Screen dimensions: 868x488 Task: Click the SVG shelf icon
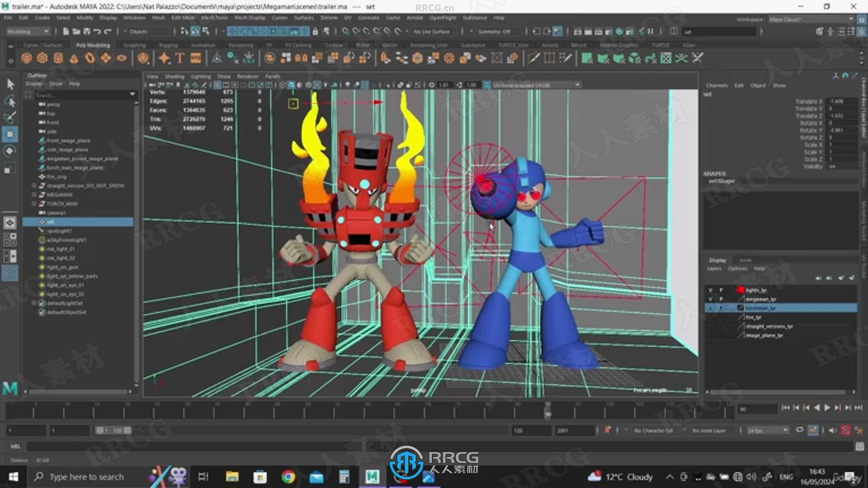pos(196,58)
